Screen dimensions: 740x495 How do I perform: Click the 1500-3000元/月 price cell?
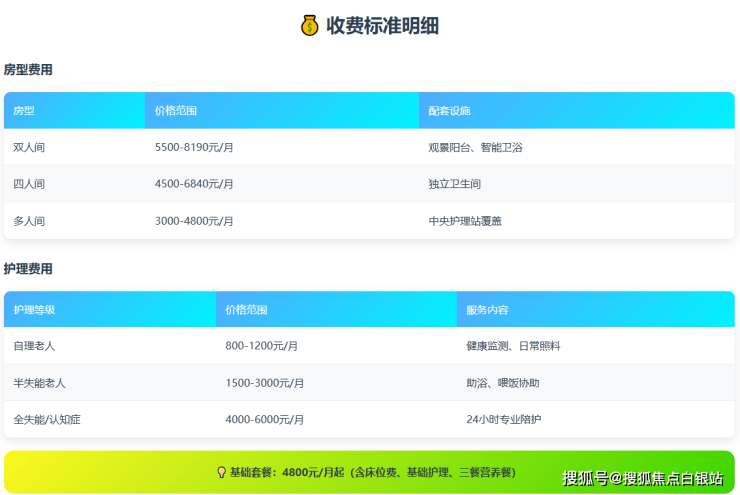pos(265,383)
